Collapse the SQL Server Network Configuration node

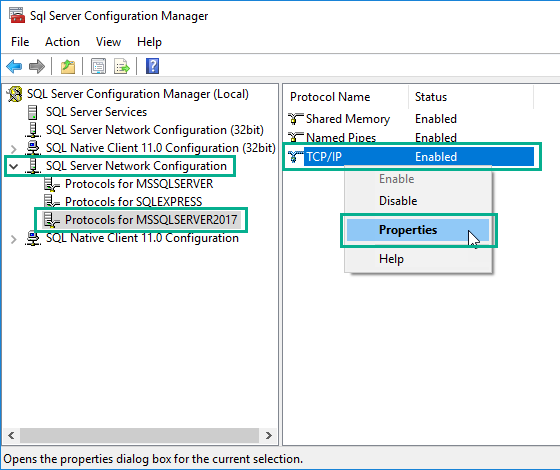(x=14, y=166)
